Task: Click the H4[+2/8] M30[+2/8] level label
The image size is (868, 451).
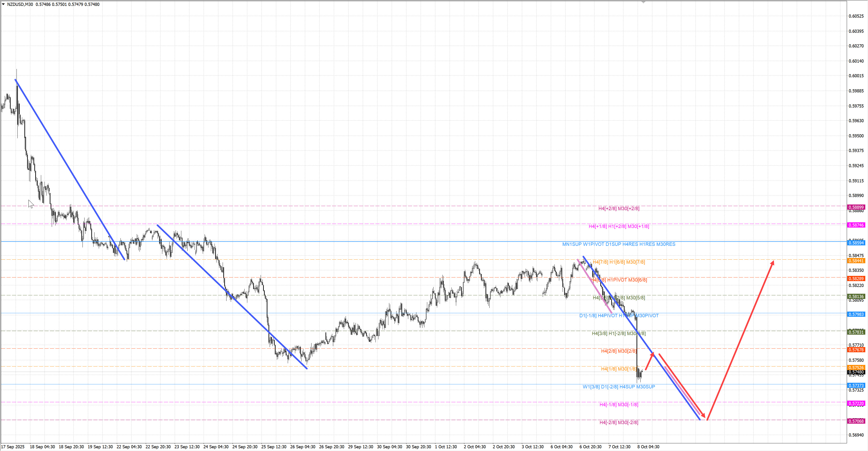Action: 619,209
